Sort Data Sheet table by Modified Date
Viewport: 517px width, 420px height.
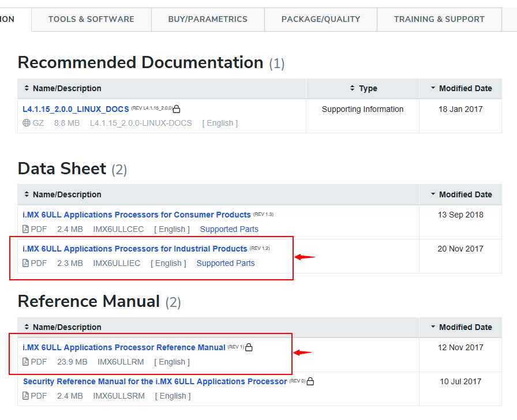461,194
